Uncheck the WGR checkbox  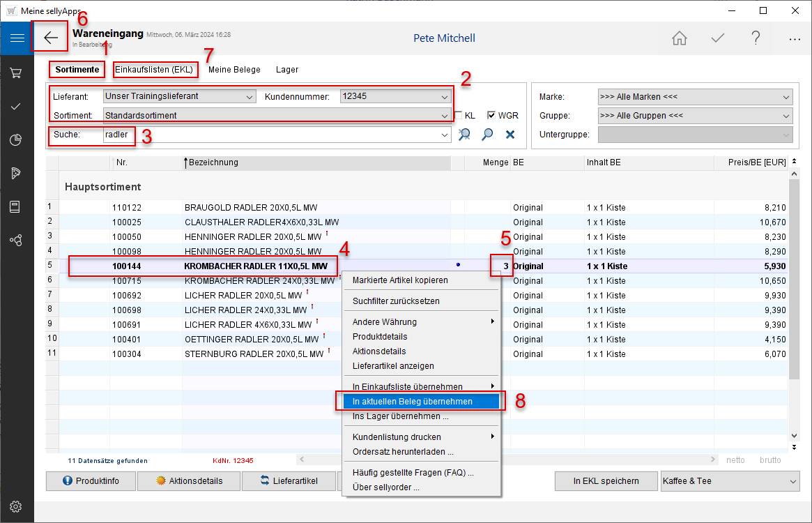coord(491,116)
